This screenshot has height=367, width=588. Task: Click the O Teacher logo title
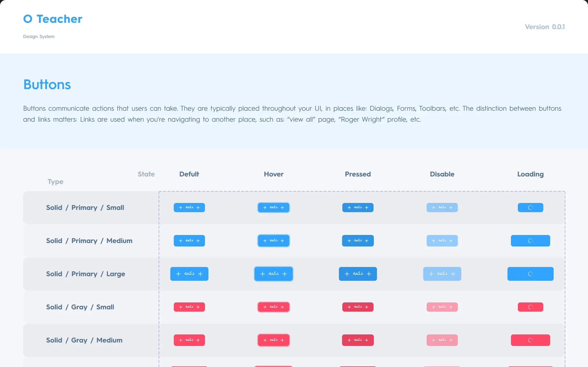click(53, 19)
